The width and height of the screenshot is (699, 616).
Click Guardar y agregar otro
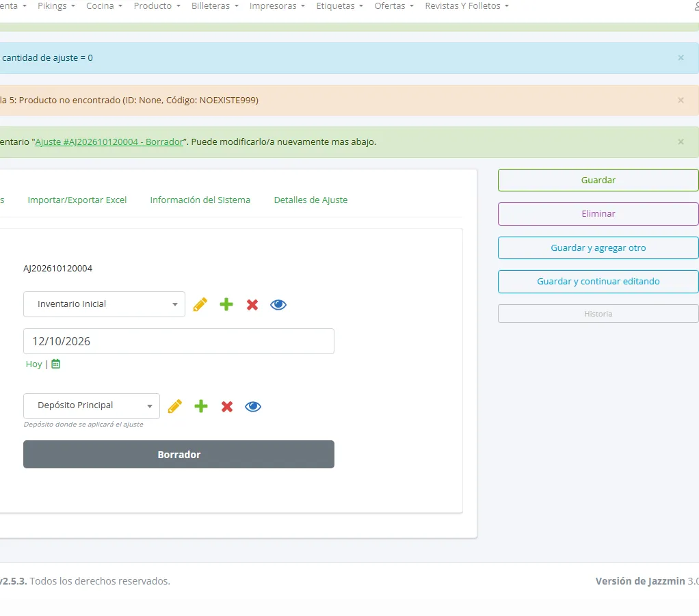point(598,247)
